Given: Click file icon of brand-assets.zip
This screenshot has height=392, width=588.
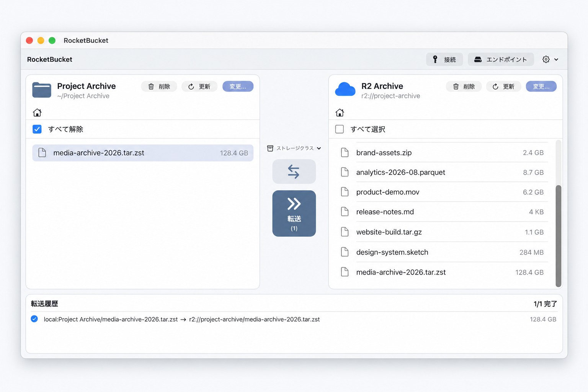Looking at the screenshot, I should (345, 153).
